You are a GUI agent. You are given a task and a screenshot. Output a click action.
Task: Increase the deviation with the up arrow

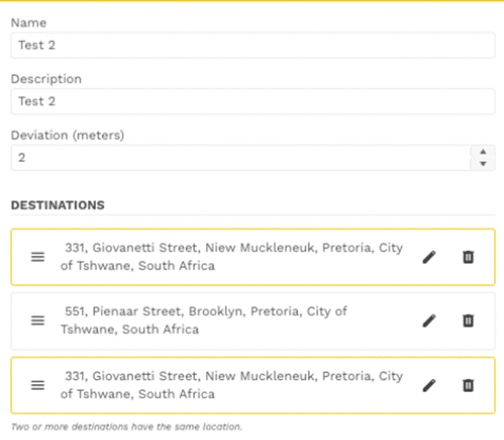point(483,152)
